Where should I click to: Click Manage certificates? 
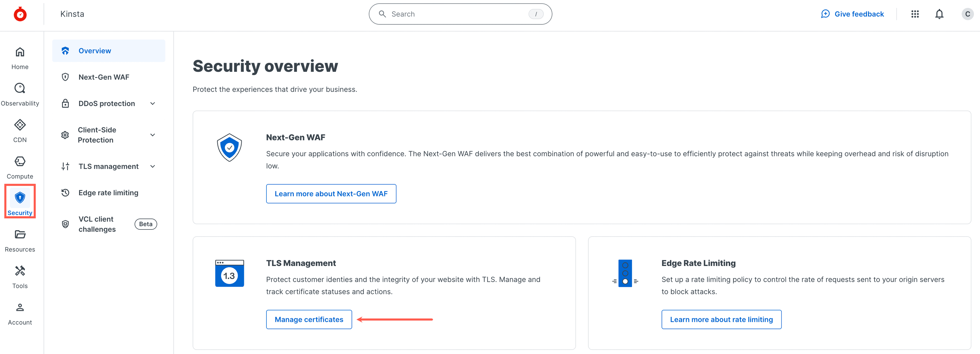point(309,319)
